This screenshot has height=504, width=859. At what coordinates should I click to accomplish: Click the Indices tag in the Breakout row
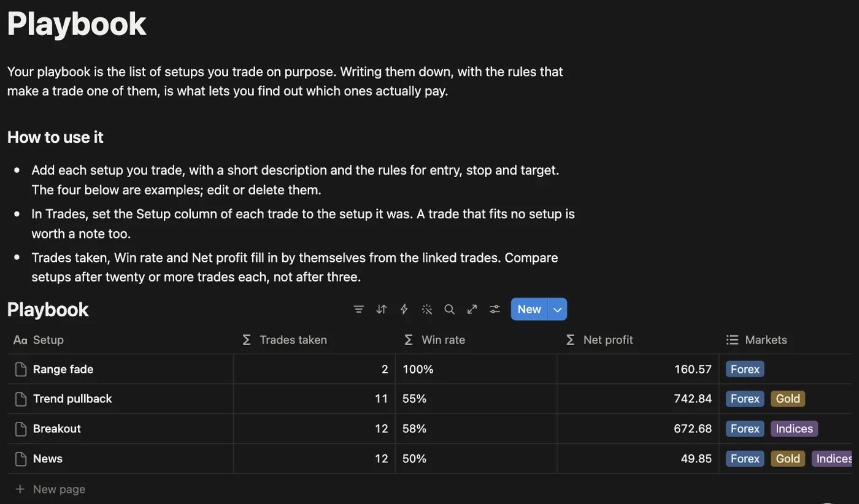(x=795, y=429)
